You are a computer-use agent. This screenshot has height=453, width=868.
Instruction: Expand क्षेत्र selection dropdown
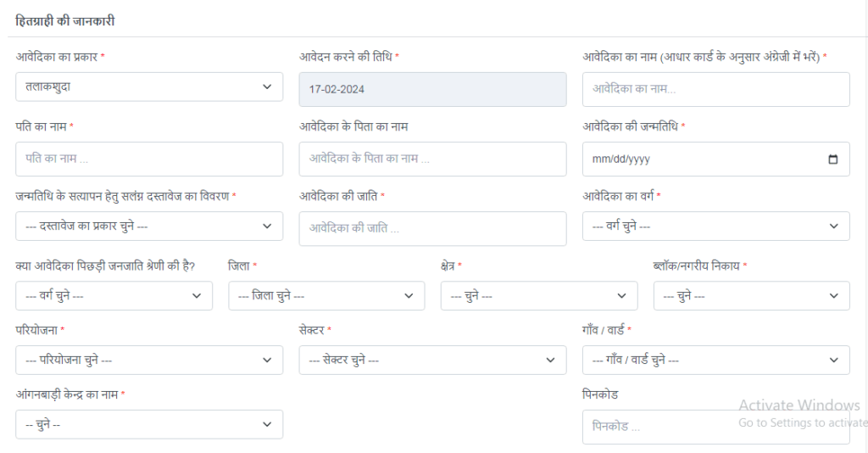(x=538, y=296)
